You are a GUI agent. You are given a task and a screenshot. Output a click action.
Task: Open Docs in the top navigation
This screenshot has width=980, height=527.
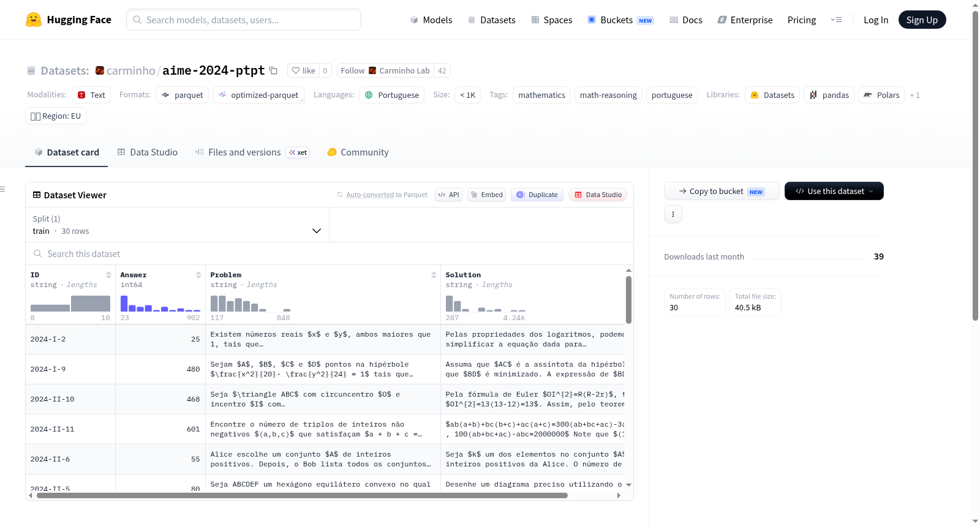click(685, 20)
